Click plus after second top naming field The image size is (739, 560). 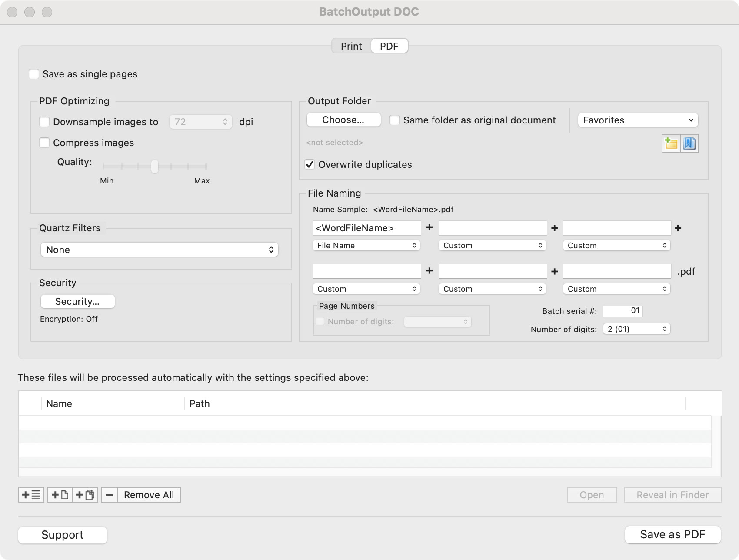point(555,228)
